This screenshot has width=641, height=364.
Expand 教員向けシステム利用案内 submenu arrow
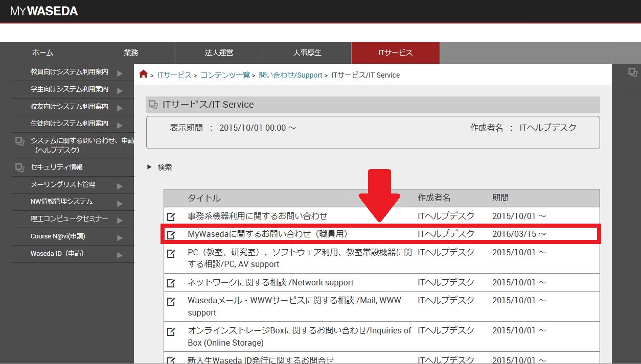(x=120, y=73)
